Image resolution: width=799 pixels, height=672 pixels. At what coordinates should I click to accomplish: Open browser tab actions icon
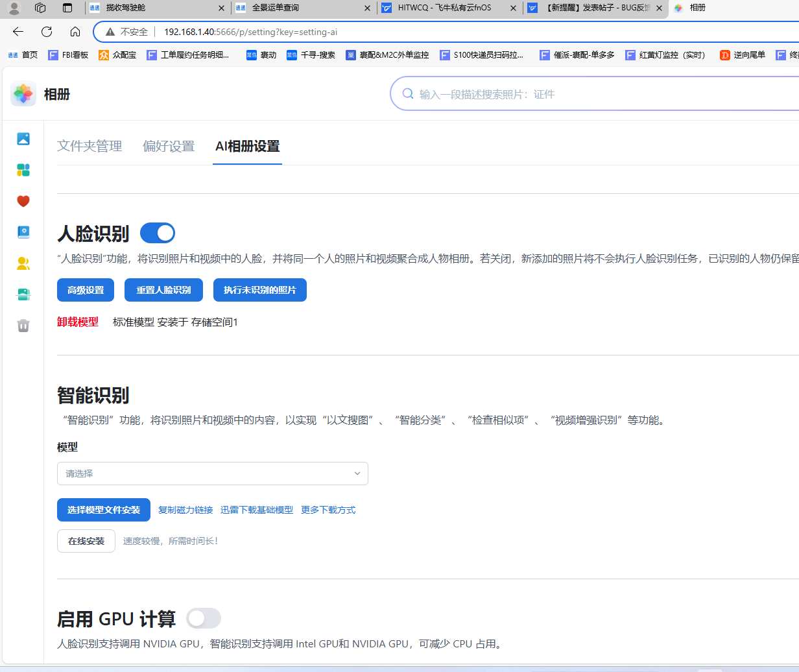[x=67, y=8]
